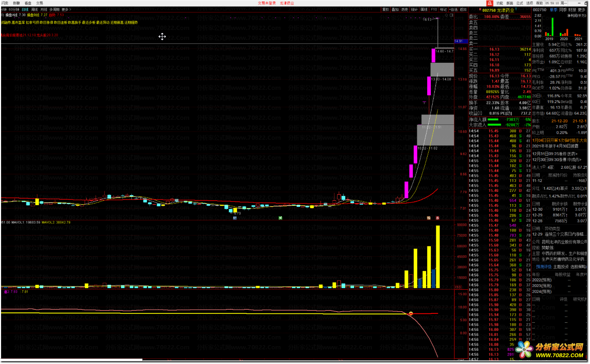
Task: Select the 单季 finance tab
Action: pyautogui.click(x=553, y=10)
